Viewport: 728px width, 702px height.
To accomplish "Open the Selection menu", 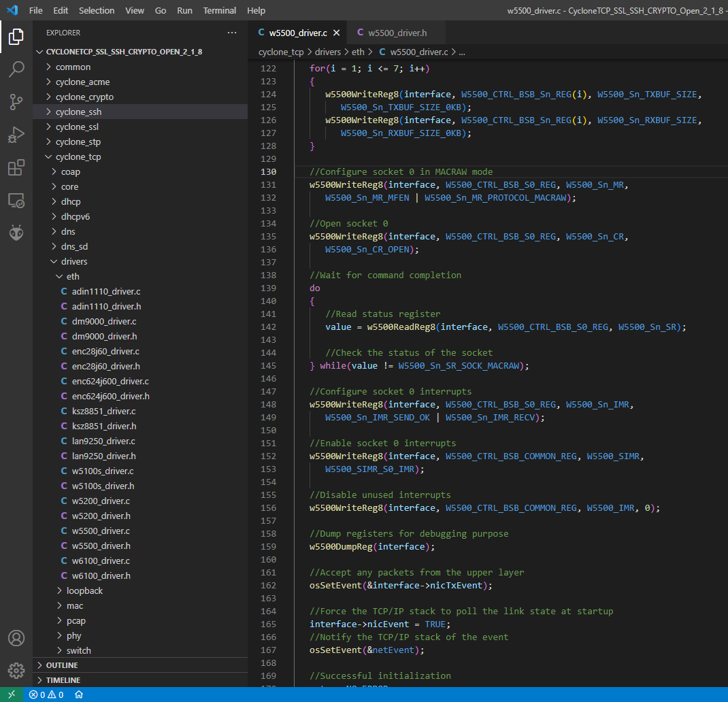I will point(97,10).
